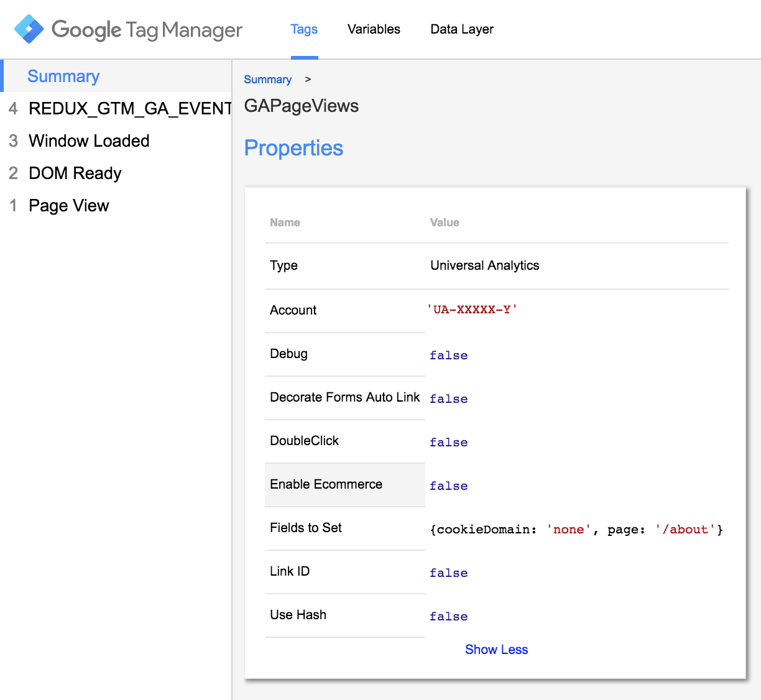The height and width of the screenshot is (700, 761).
Task: Click the Account property name
Action: (293, 310)
